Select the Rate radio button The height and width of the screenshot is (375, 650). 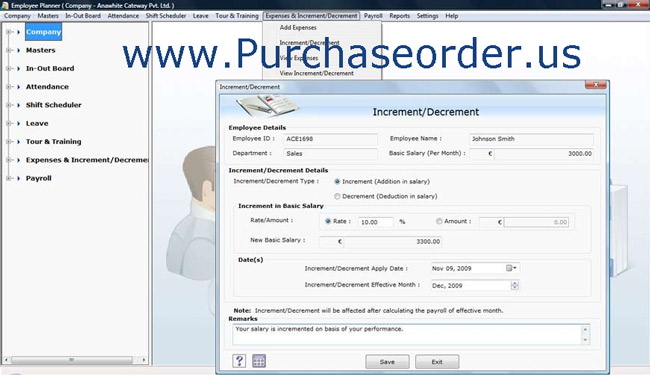click(x=328, y=221)
